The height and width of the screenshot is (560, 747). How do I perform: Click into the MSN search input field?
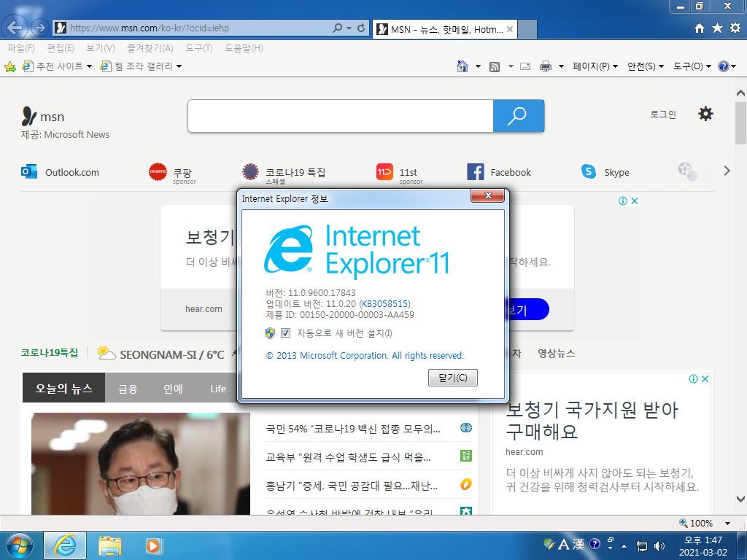341,116
